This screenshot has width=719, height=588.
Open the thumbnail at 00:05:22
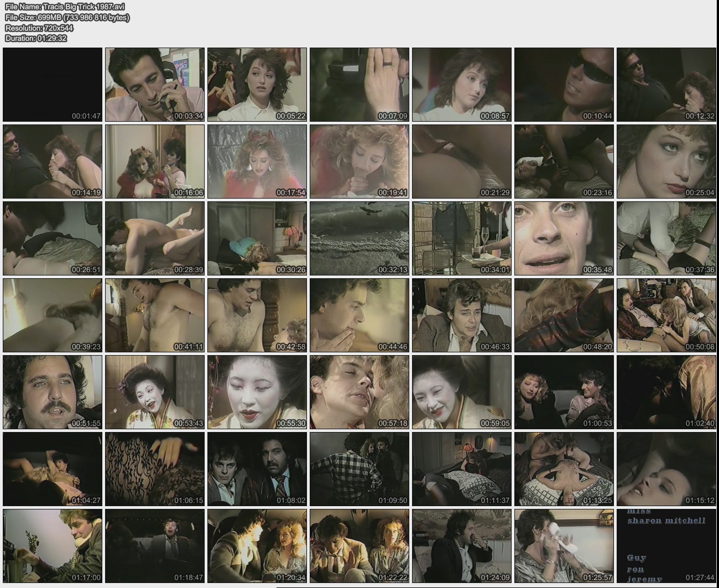pyautogui.click(x=257, y=84)
